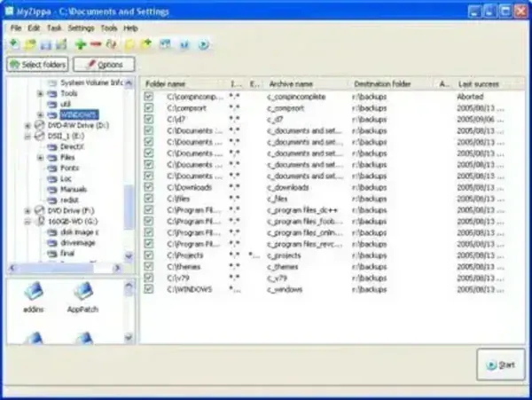Screen dimensions: 532x400
Task: Toggle the C:\v79 row checkbox
Action: pos(149,278)
